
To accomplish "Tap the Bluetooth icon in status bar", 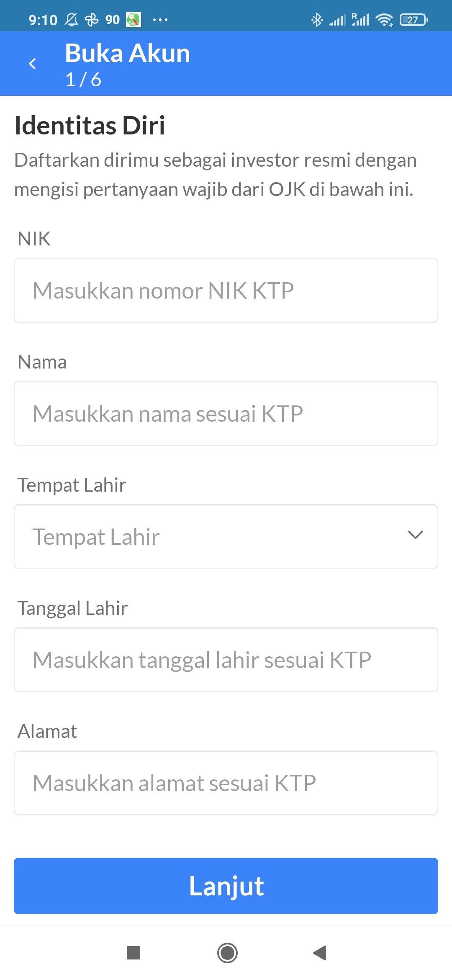I will coord(317,20).
